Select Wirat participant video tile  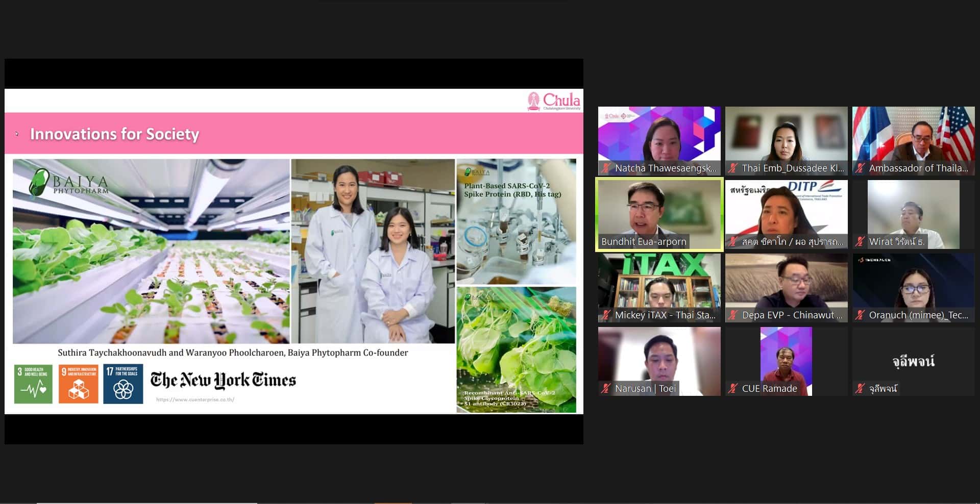[913, 214]
